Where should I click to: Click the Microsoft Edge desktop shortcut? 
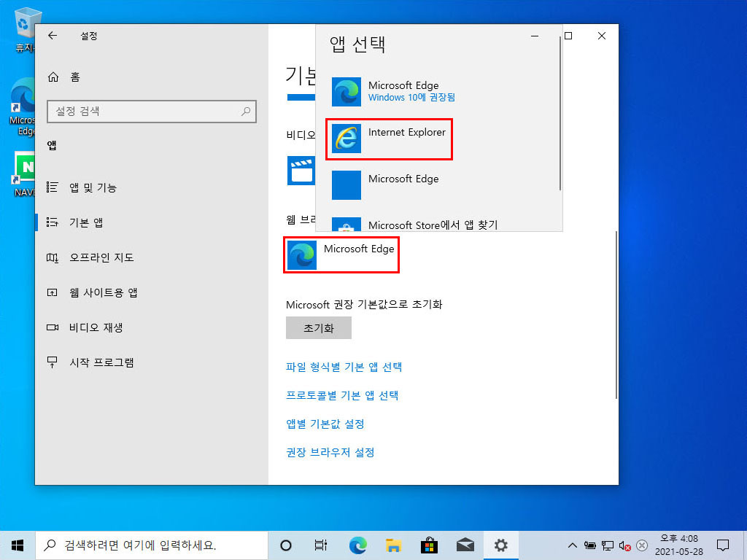click(x=23, y=108)
